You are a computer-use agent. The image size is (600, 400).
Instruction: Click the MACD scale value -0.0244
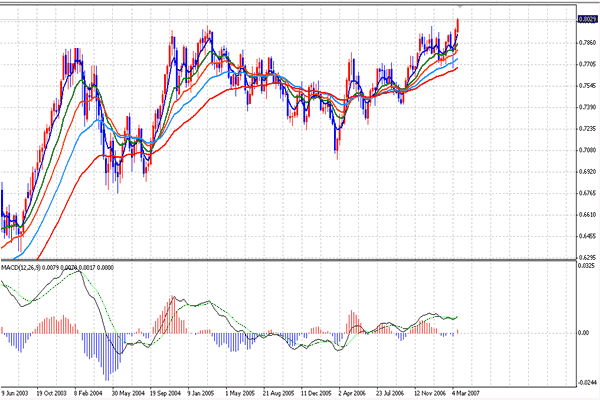click(587, 382)
